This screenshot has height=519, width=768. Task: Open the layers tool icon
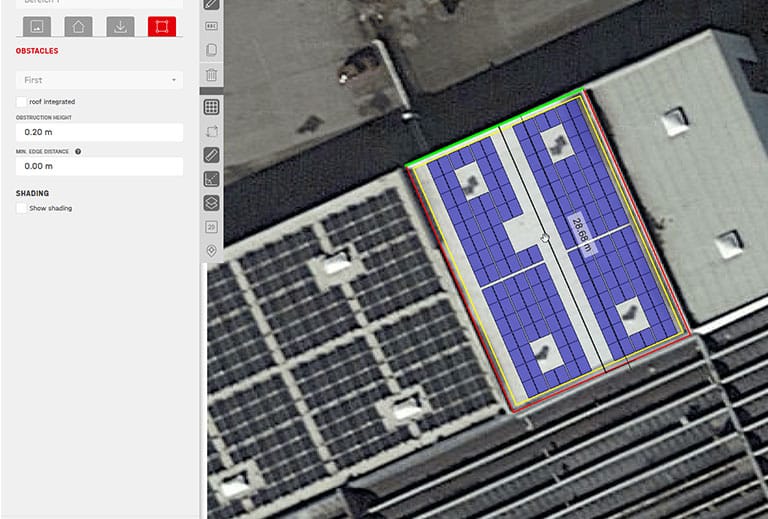point(211,203)
